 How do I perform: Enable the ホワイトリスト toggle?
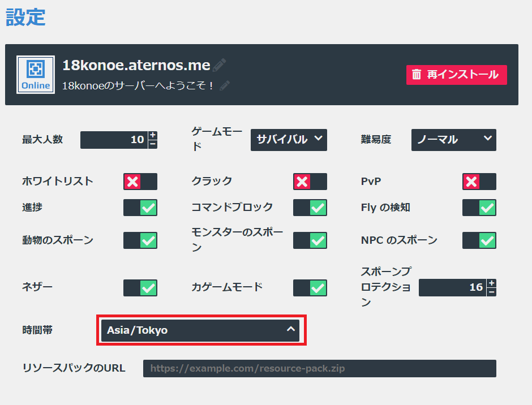(140, 182)
